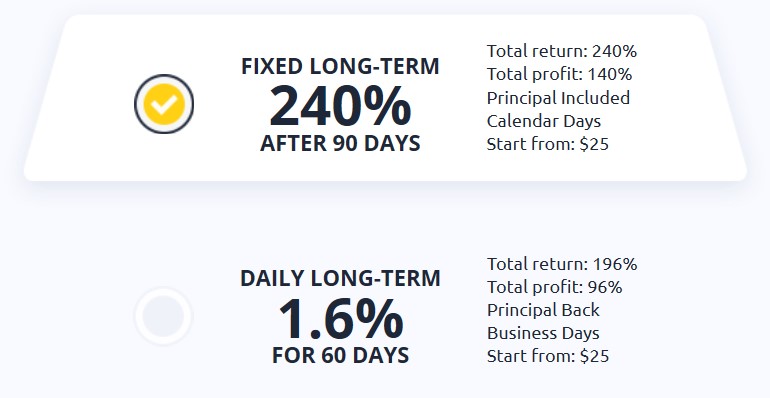Click Total return: 240% line
Viewport: 770px width, 398px height.
pyautogui.click(x=562, y=51)
